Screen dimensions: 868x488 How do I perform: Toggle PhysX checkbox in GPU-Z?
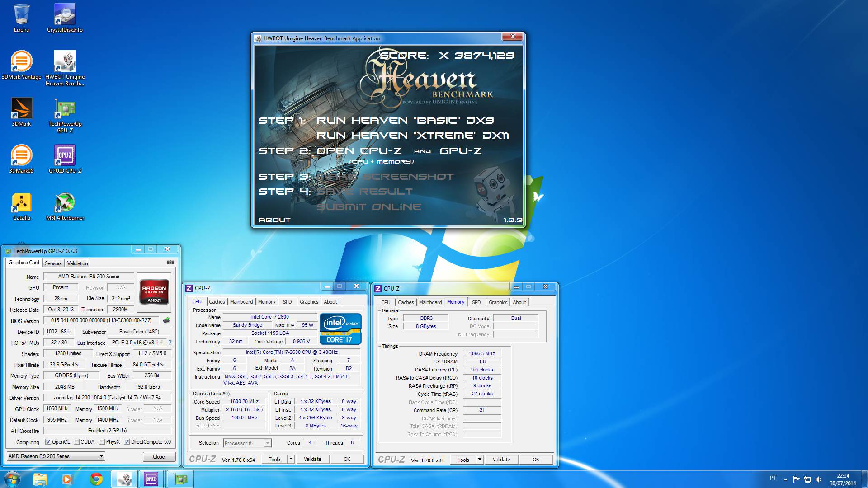[x=102, y=442]
